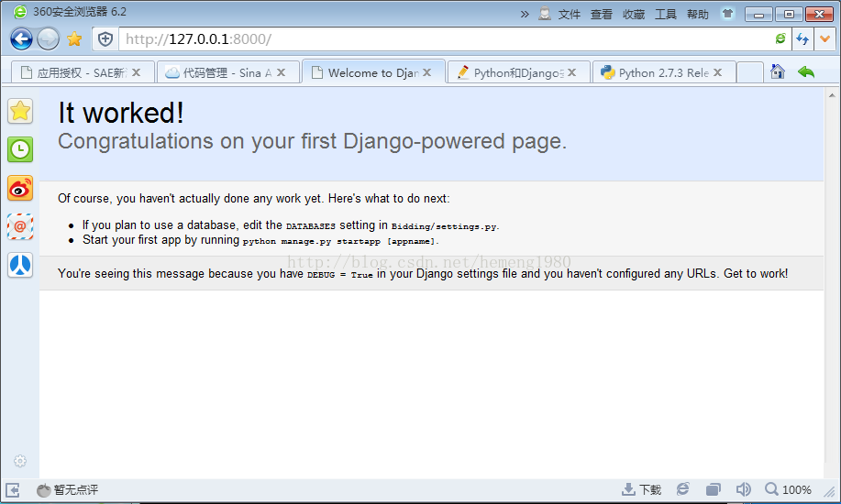Open a new blank tab
The image size is (841, 504).
[x=750, y=72]
